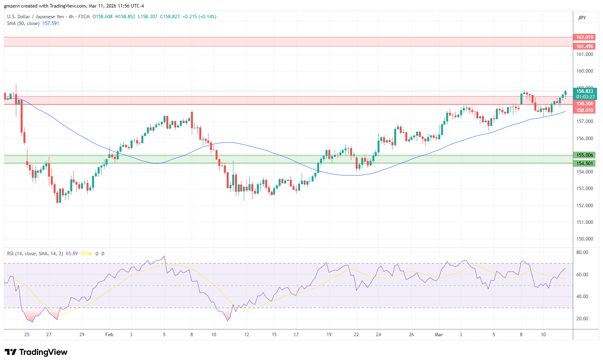Image resolution: width=603 pixels, height=364 pixels.
Task: Click the open value O158.608 in header
Action: tap(102, 17)
